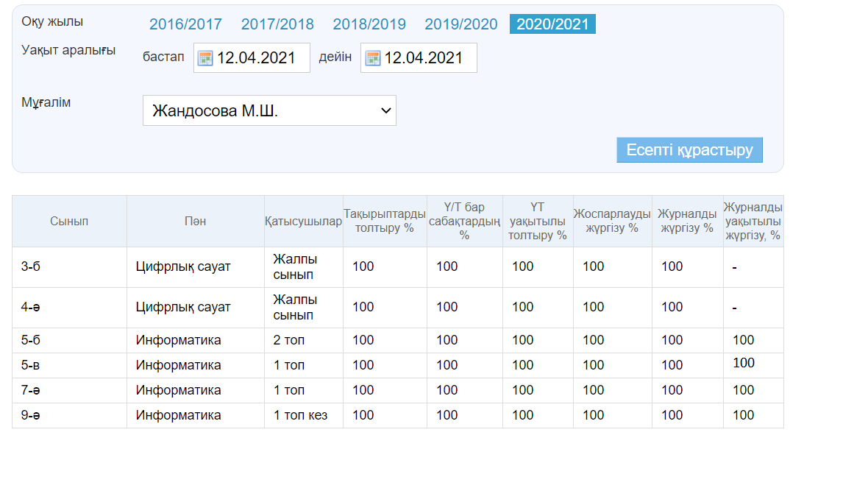Select the 9-ә class cell
868x477 pixels.
(69, 415)
